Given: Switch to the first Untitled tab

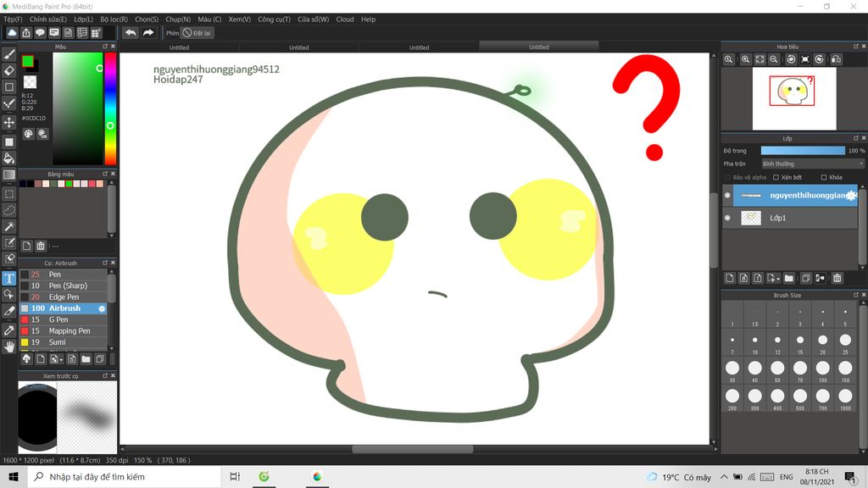Looking at the screenshot, I should click(180, 47).
